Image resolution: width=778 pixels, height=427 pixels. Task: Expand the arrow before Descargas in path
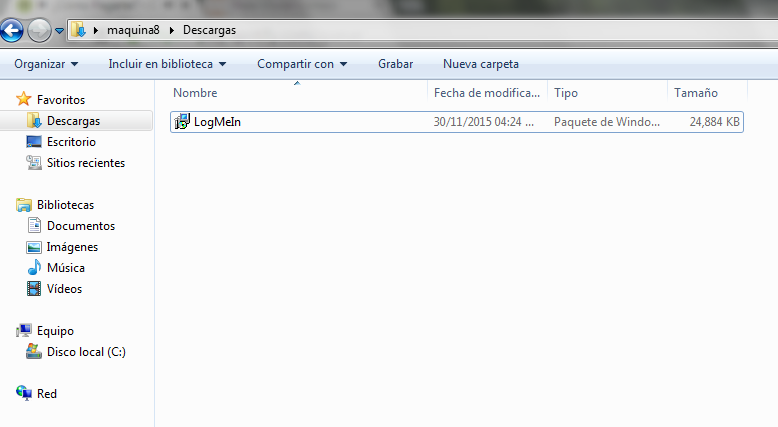(172, 30)
